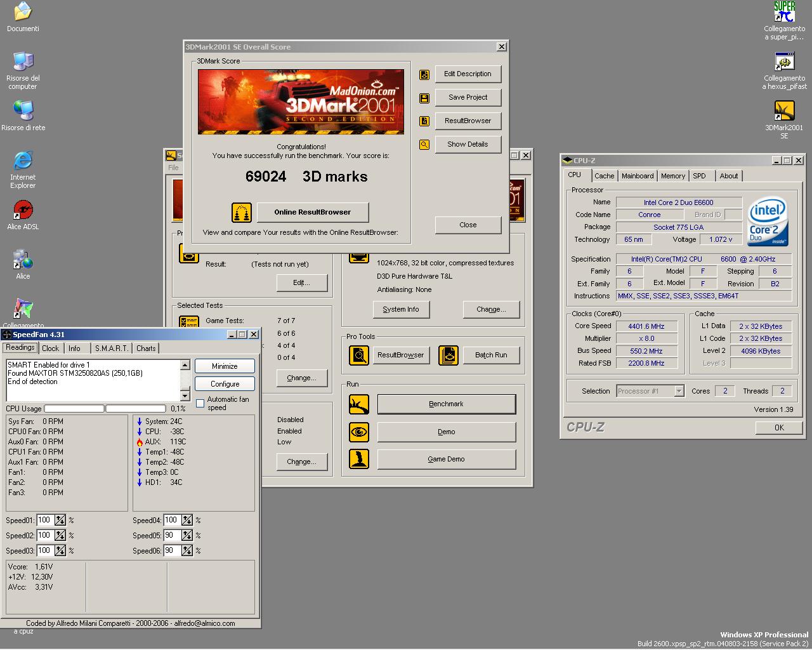
Task: Click the SpeedFan log scrollbar down arrow
Action: click(x=185, y=395)
